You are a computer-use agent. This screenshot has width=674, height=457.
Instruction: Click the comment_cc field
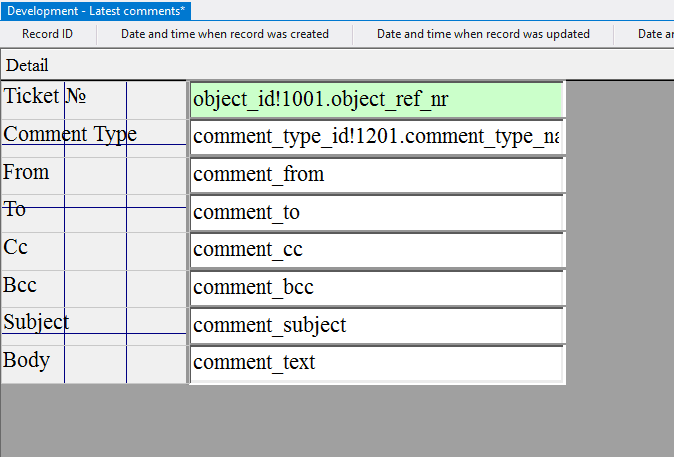[376, 250]
